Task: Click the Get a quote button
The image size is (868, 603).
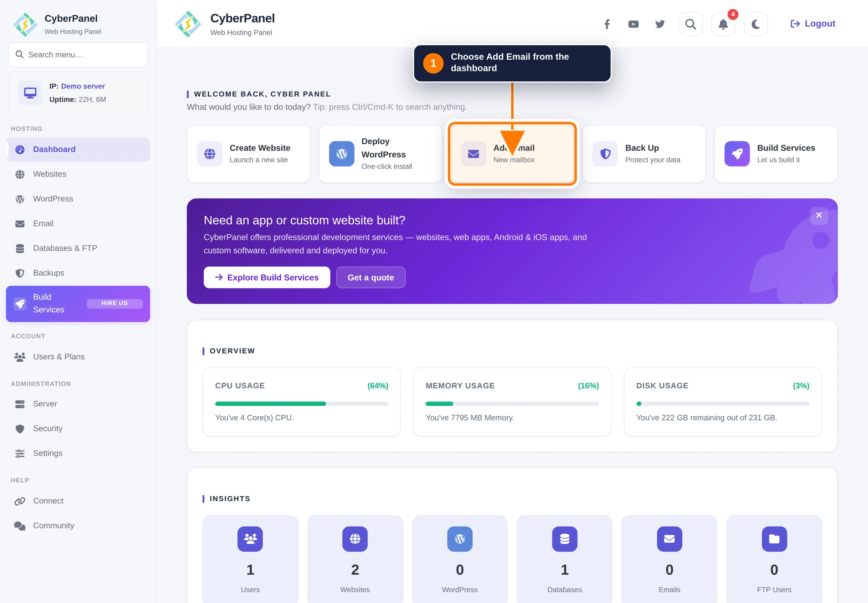Action: click(371, 278)
